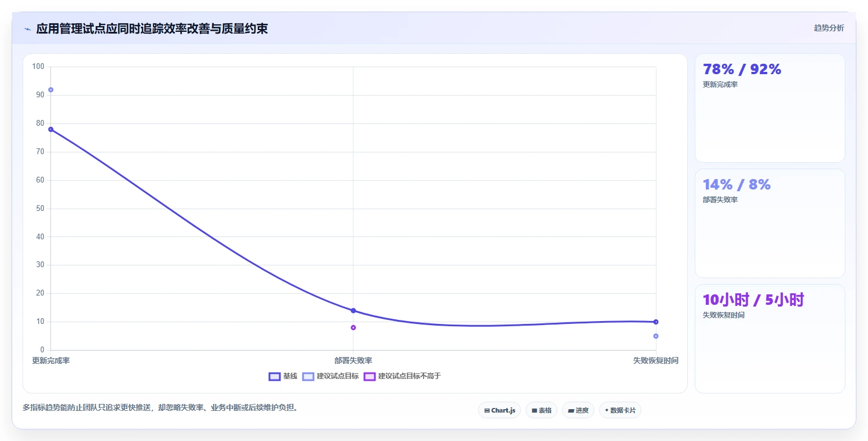868x441 pixels.
Task: Click the footnote text about 多指标趋势
Action: pyautogui.click(x=162, y=407)
